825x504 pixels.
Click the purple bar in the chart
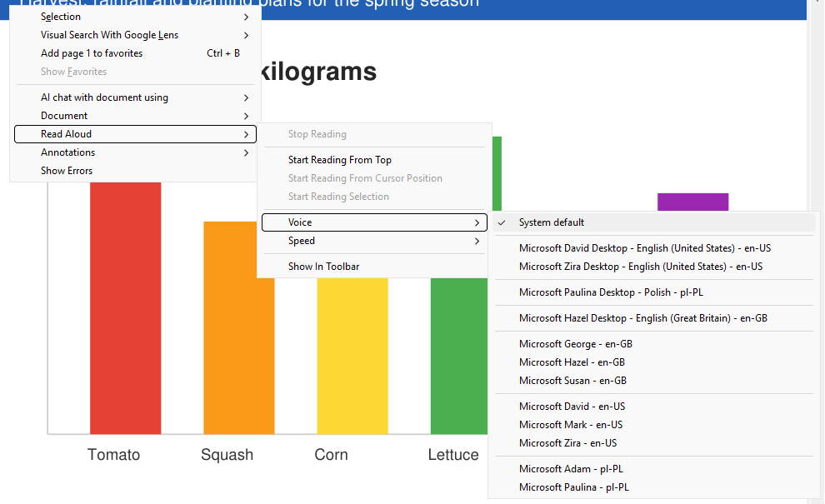coord(693,202)
